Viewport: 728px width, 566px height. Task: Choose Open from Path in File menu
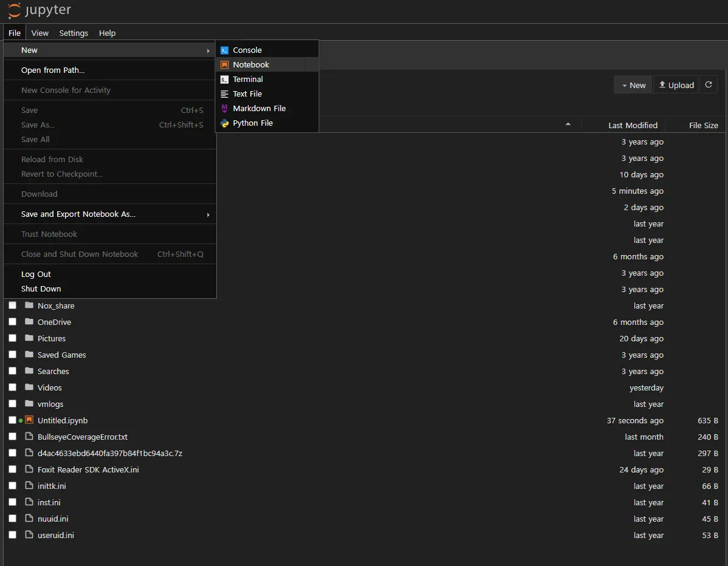(x=53, y=70)
